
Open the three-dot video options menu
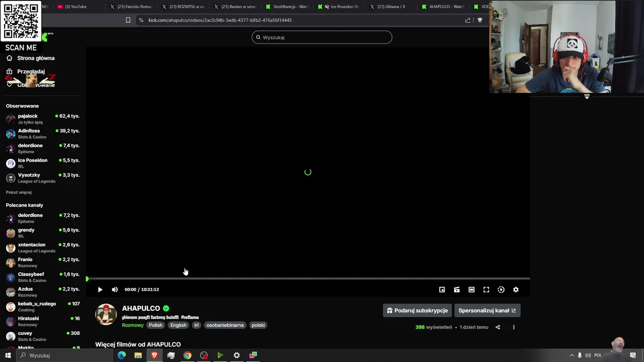click(x=514, y=327)
